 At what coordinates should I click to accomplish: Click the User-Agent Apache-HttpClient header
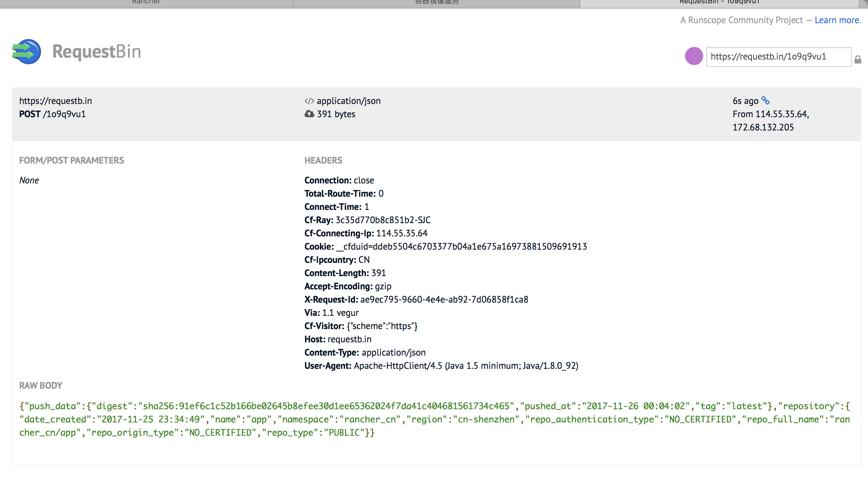(441, 366)
